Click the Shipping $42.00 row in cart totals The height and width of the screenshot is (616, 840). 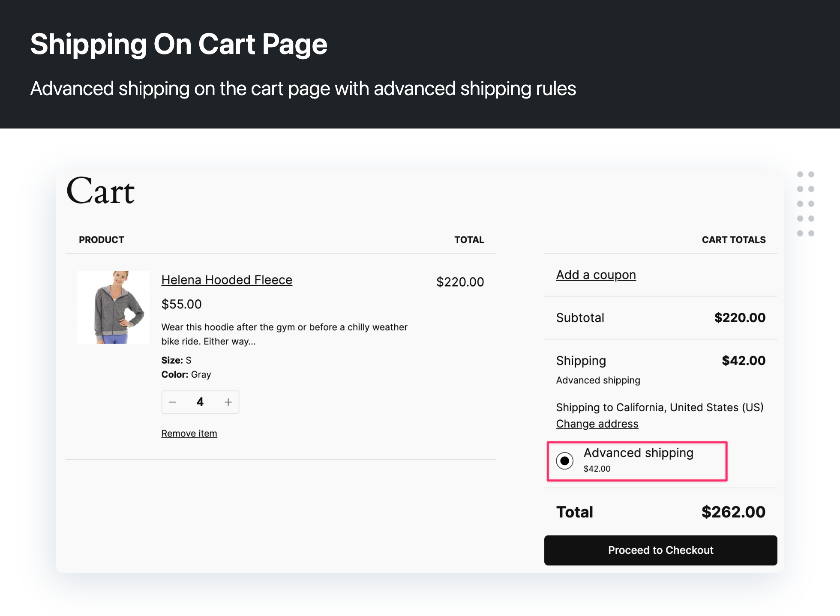tap(660, 361)
